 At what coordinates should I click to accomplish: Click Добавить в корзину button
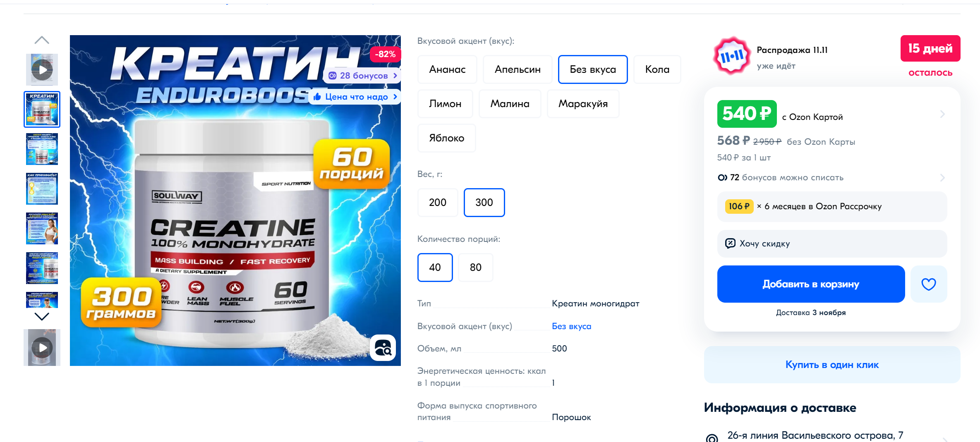pos(811,284)
